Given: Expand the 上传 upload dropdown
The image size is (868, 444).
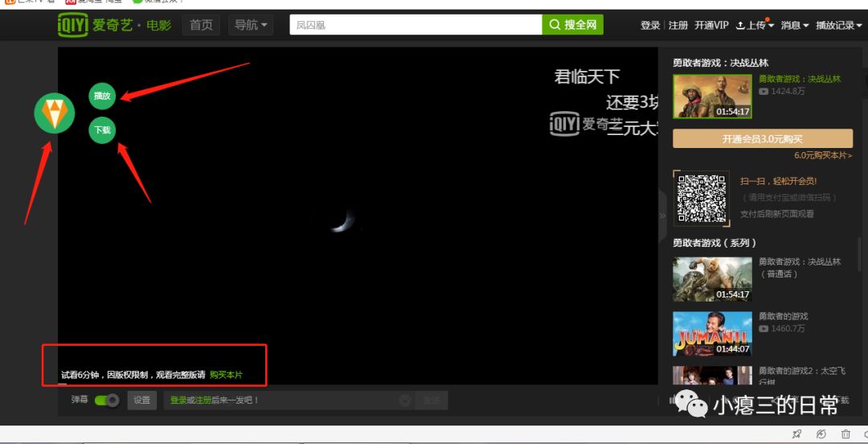Looking at the screenshot, I should coord(755,26).
